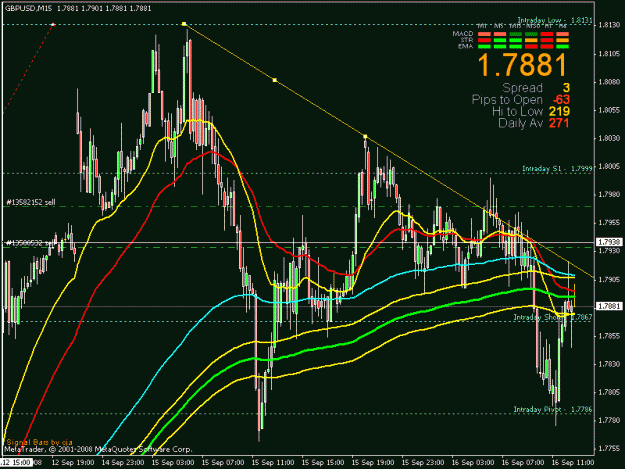Click the 1.7855 price axis label
Viewport: 625px width, 469px height.
[609, 336]
